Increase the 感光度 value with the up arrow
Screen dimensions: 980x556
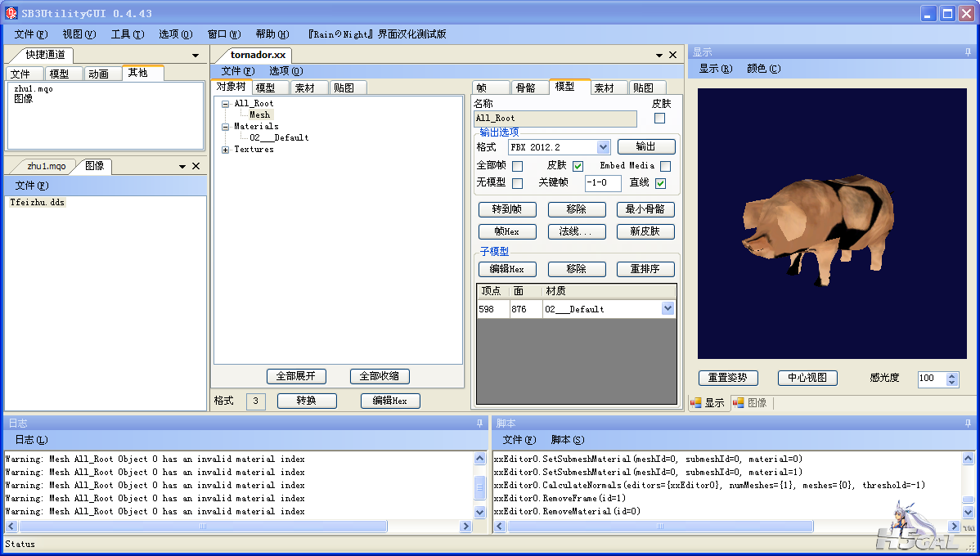click(952, 374)
